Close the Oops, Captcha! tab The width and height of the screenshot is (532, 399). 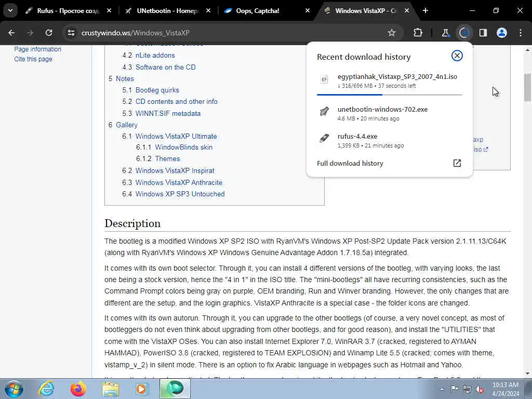pos(308,11)
